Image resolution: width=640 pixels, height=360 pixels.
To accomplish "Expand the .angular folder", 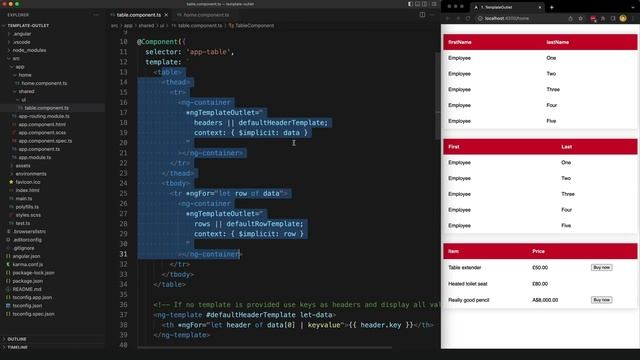I will coord(22,34).
